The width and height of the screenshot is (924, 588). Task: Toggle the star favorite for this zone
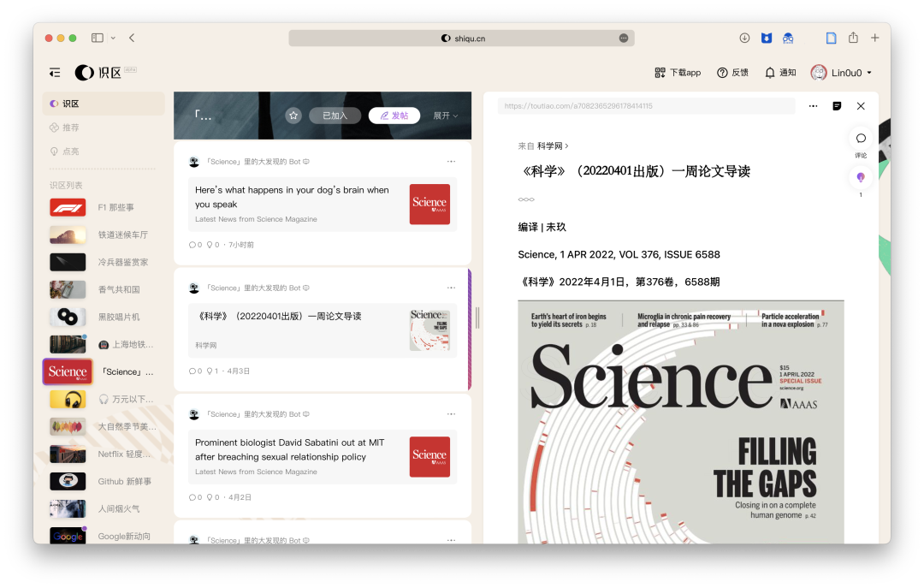tap(293, 116)
